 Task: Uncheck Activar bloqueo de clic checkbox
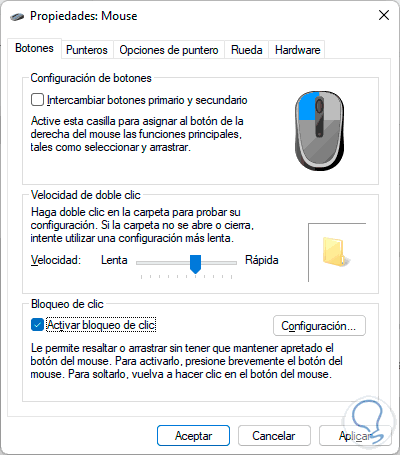pyautogui.click(x=37, y=325)
